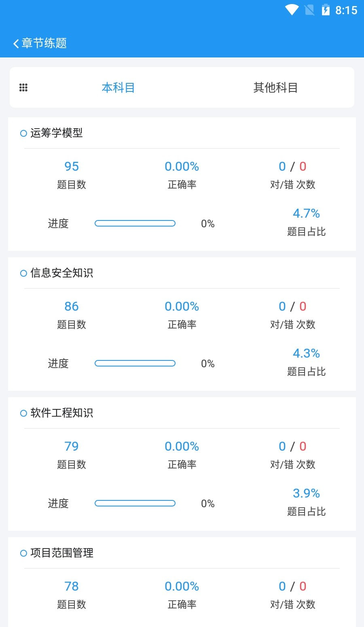Open the 项目范围管理 chapter
This screenshot has height=627, width=364.
coord(62,553)
